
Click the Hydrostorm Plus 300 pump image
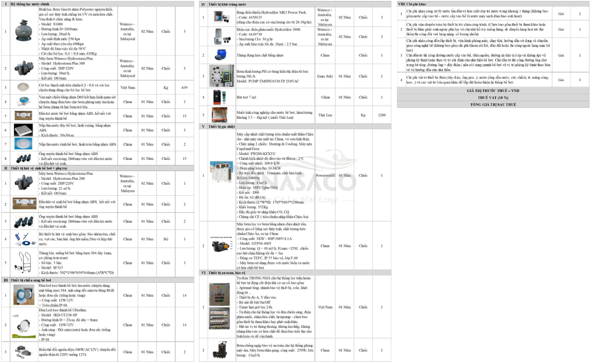tap(23, 68)
